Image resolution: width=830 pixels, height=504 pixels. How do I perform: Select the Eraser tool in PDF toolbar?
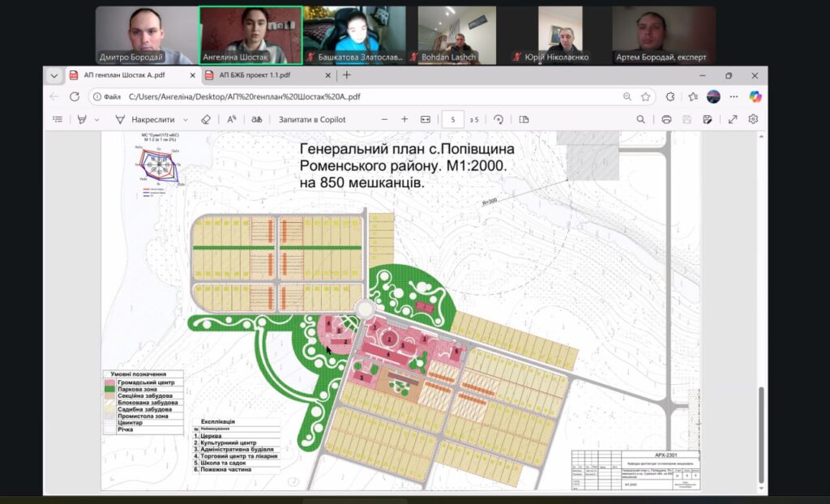(x=206, y=119)
